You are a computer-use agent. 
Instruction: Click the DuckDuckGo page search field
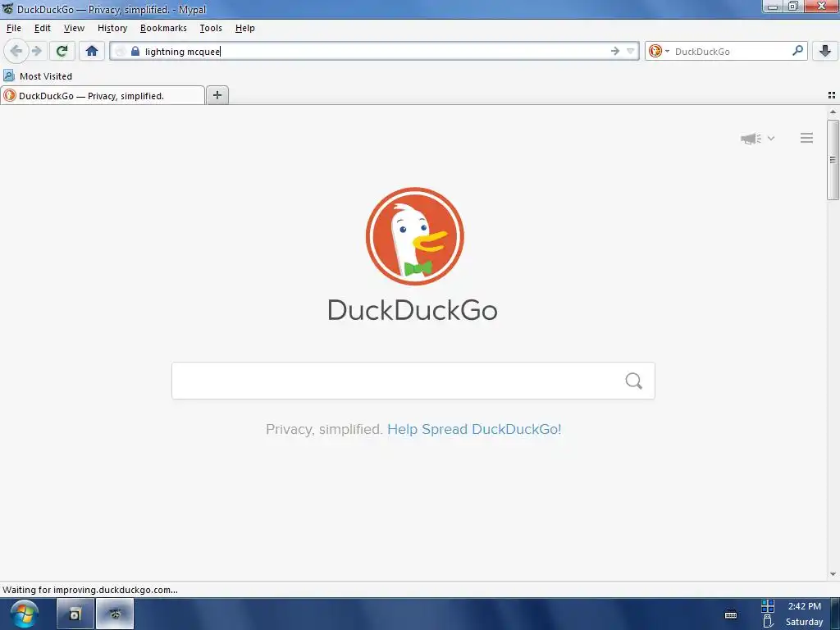tap(413, 381)
